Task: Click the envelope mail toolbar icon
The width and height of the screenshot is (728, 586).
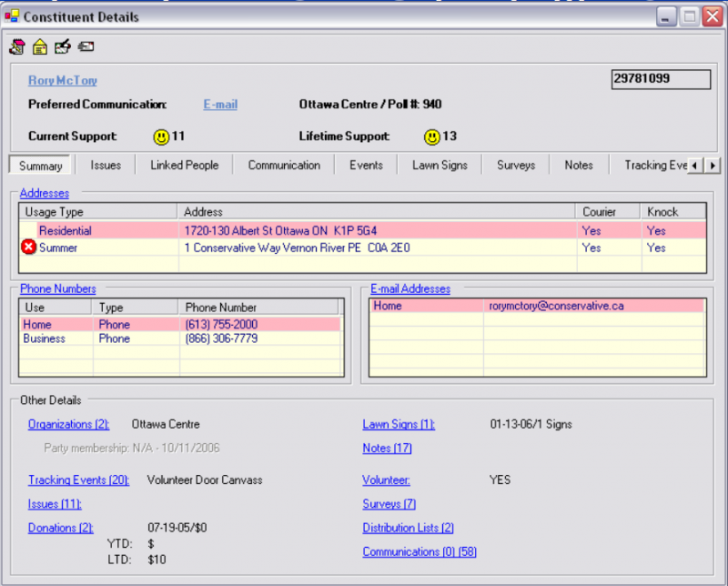Action: coord(86,46)
